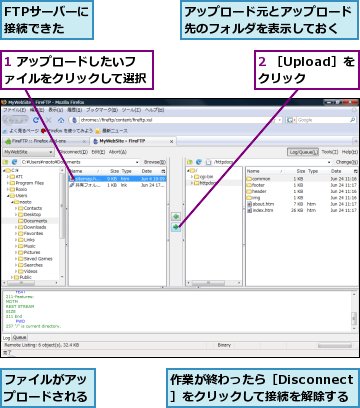
Task: Open the ファイル menu
Action: [x=14, y=110]
